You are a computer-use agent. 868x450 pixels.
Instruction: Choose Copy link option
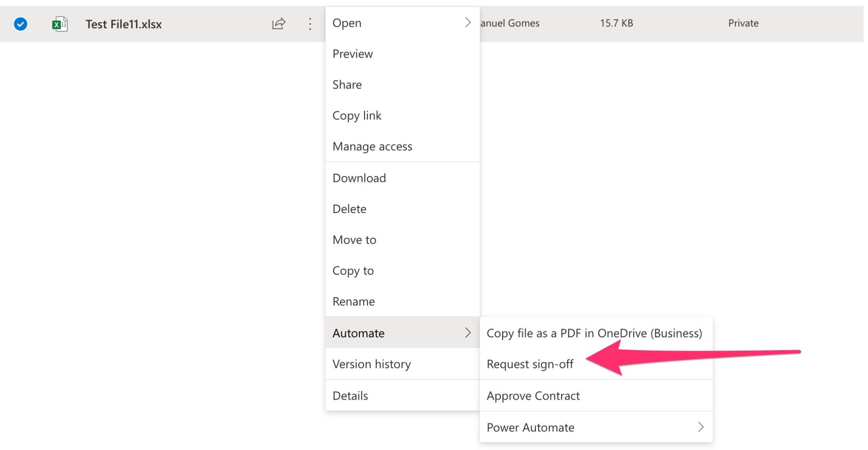point(402,115)
